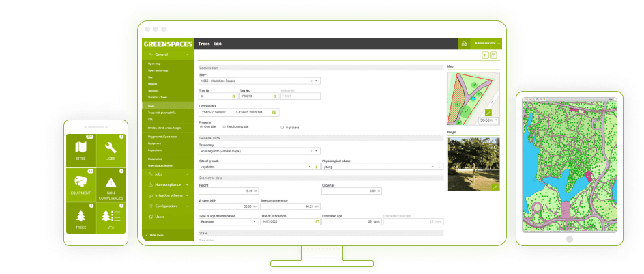Add new Physiological phase with plus icon

coord(439,167)
